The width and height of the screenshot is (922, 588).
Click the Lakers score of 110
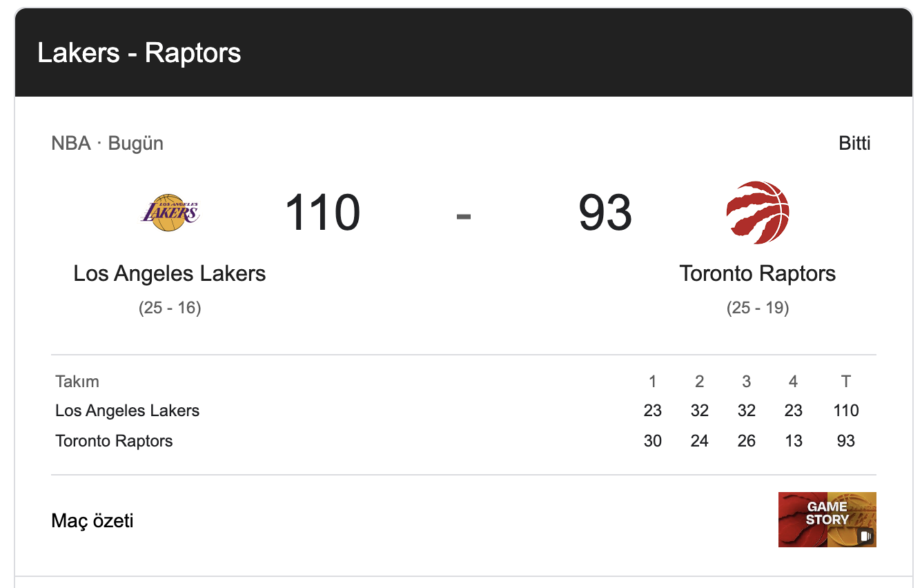pos(322,213)
